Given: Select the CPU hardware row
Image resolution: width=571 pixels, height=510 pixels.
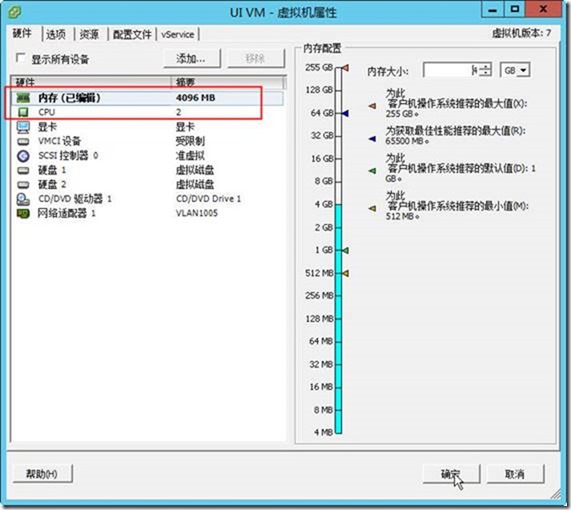Looking at the screenshot, I should (147, 112).
